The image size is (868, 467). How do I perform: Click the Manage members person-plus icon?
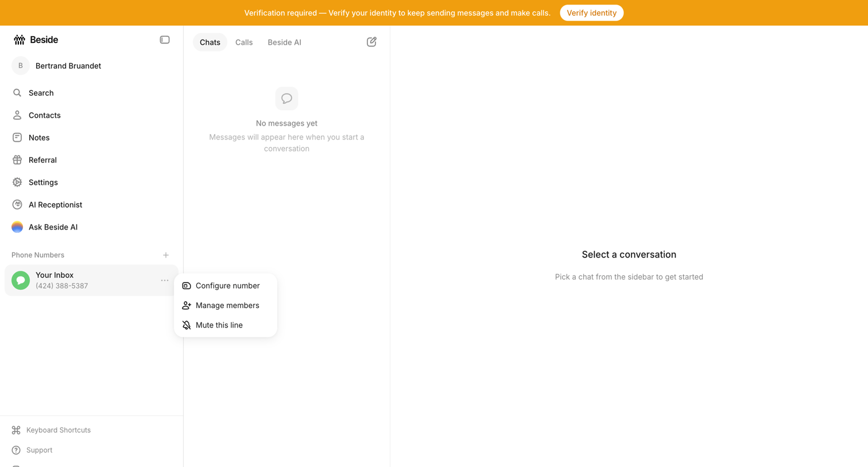pos(187,305)
